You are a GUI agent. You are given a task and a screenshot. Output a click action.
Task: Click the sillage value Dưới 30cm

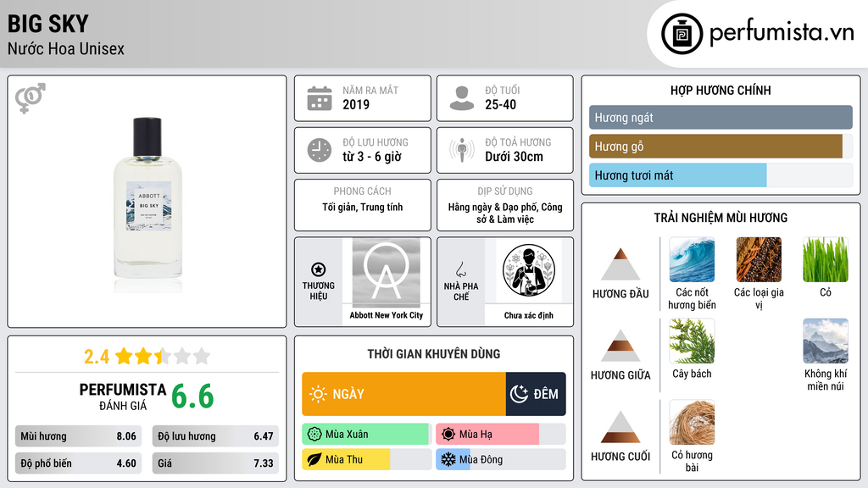pyautogui.click(x=514, y=157)
